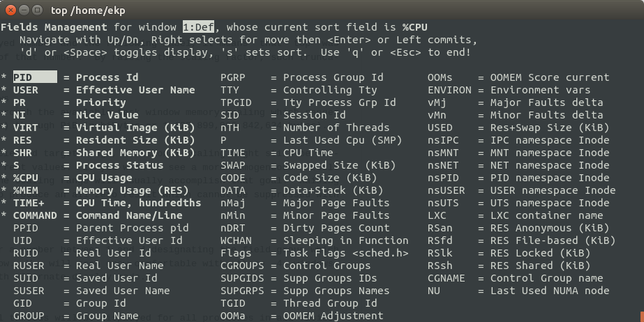Select the nsMNT field entry
644x322 pixels.
point(518,153)
